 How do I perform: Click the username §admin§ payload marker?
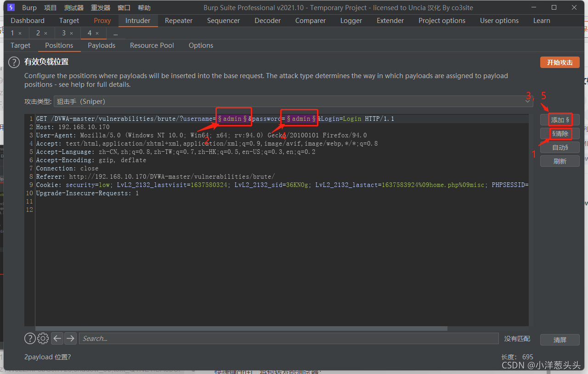pyautogui.click(x=232, y=119)
